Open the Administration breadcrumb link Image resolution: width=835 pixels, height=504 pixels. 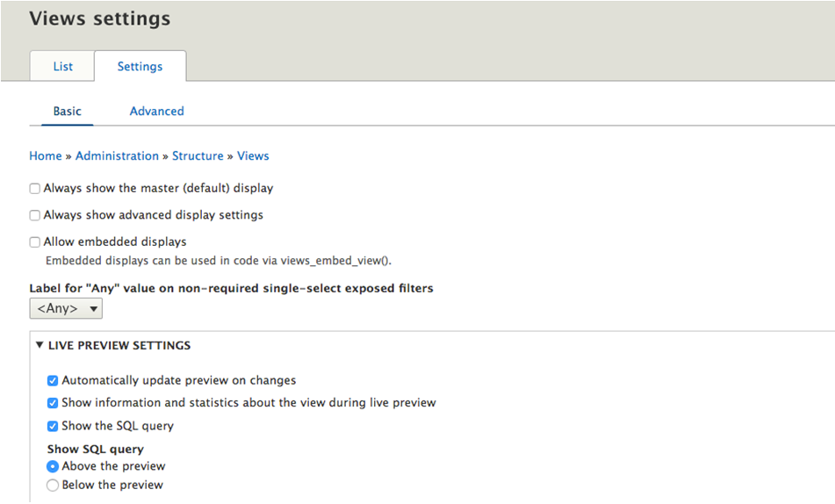pyautogui.click(x=117, y=156)
